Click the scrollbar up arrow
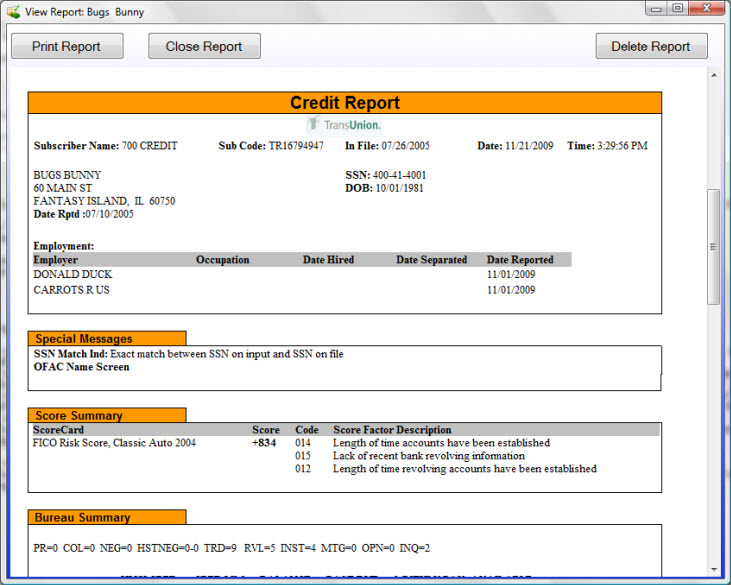731x585 pixels. pos(714,76)
